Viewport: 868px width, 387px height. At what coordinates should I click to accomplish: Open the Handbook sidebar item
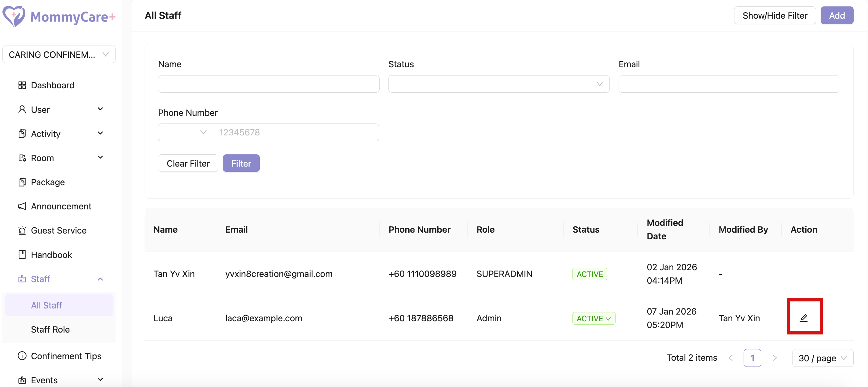[51, 255]
